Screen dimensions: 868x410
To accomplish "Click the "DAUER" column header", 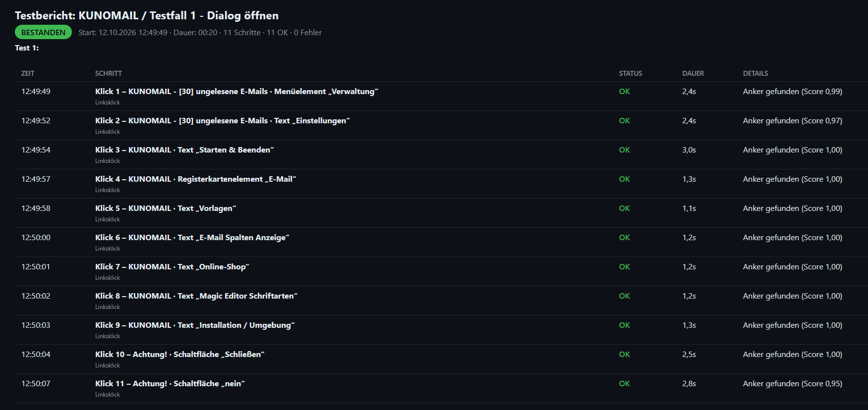I will coord(693,73).
